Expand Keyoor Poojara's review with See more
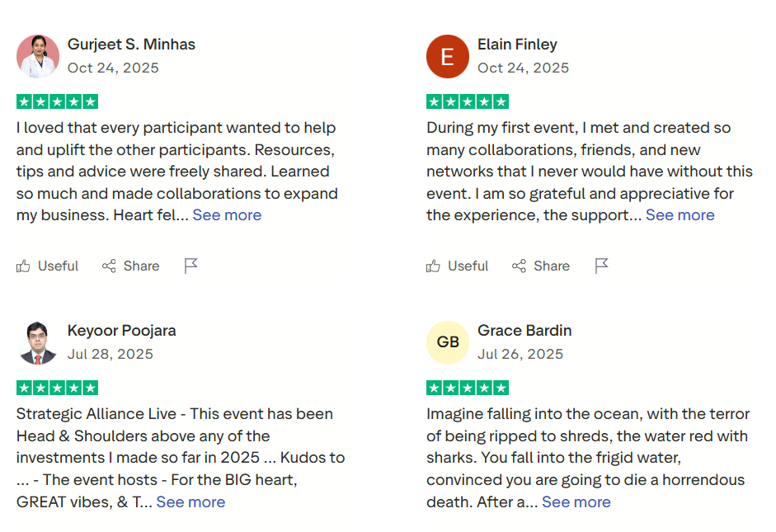 tap(191, 502)
